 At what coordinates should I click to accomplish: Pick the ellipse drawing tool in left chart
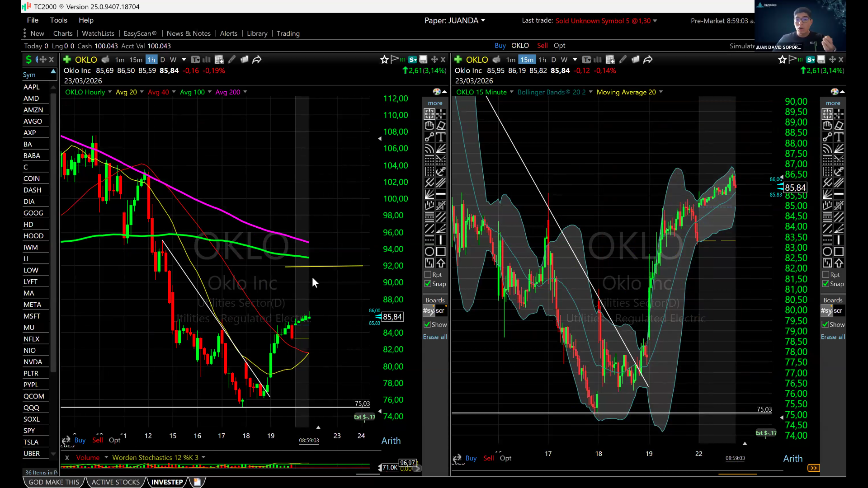coord(429,252)
